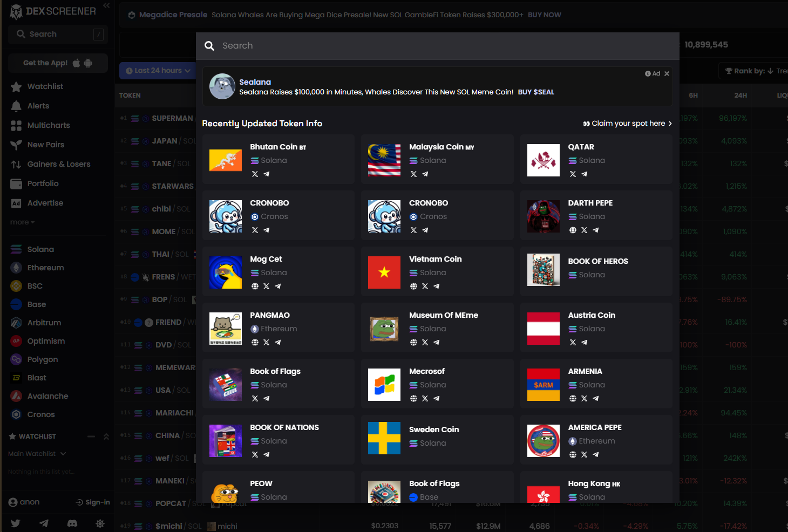788x532 pixels.
Task: Open Telegram icon in sidebar footer
Action: pos(44,523)
